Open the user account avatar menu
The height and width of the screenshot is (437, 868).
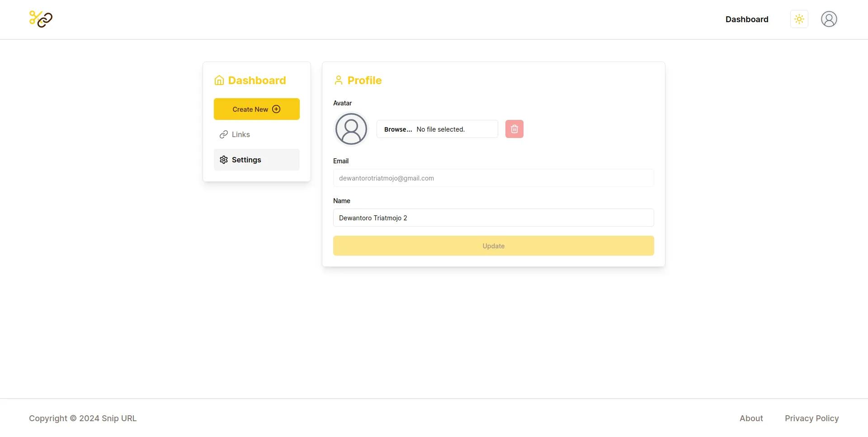829,19
